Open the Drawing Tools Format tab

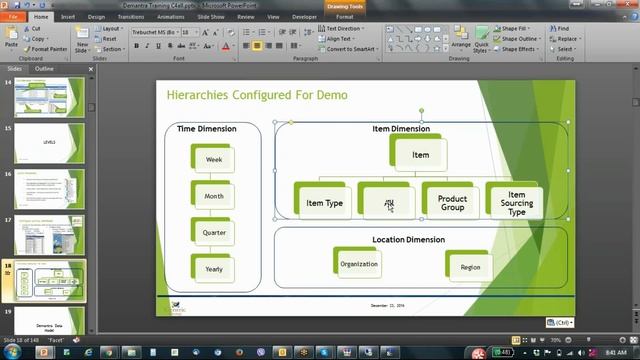pos(344,17)
